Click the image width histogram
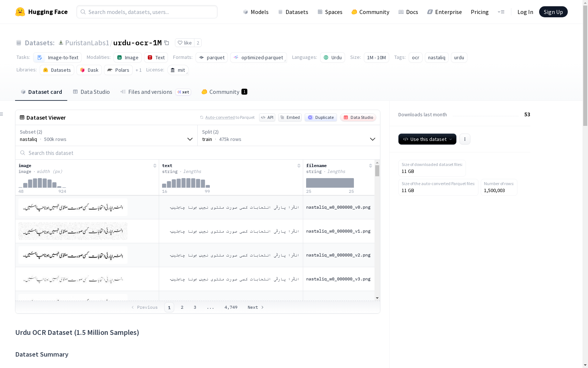Screen dimensions: 588x368 pos(42,183)
